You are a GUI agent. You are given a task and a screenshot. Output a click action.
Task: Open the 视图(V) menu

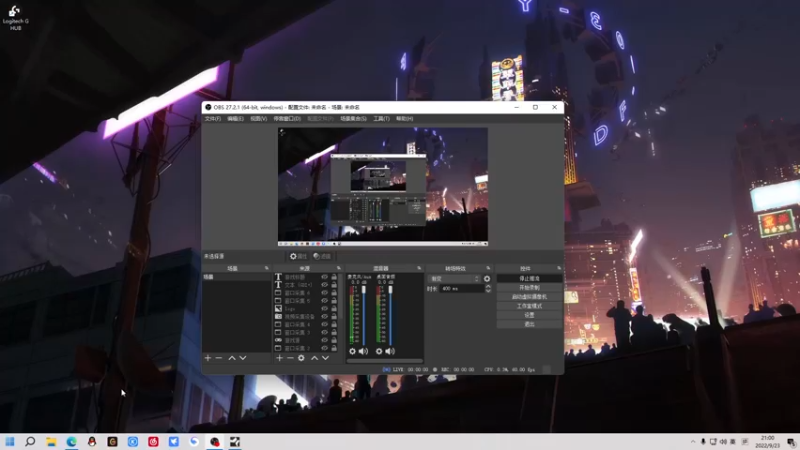click(259, 119)
